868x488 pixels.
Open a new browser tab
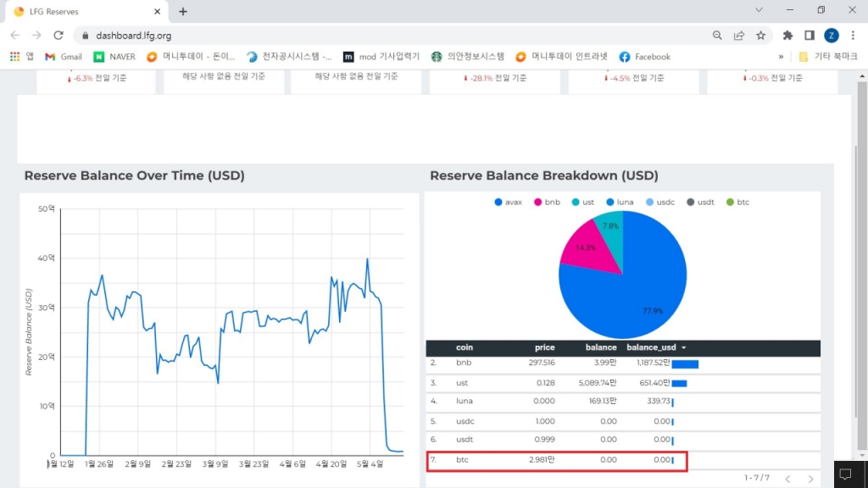point(183,12)
